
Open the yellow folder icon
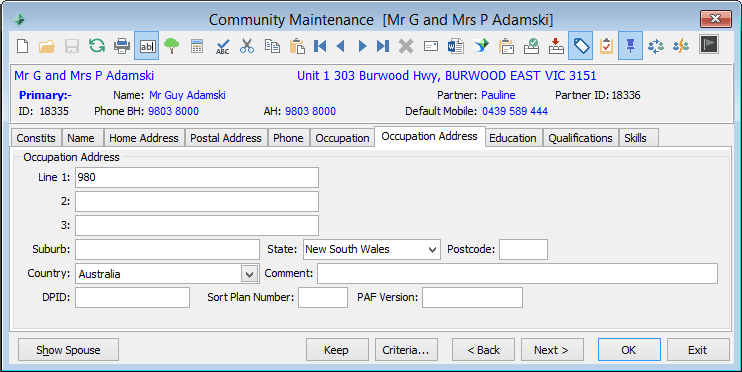point(47,46)
